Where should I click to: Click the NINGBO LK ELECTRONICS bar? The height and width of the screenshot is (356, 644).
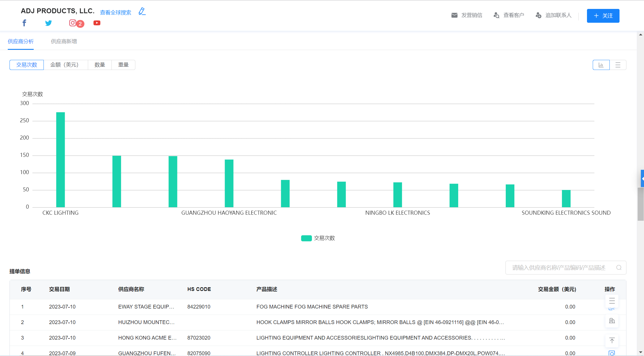tap(397, 195)
